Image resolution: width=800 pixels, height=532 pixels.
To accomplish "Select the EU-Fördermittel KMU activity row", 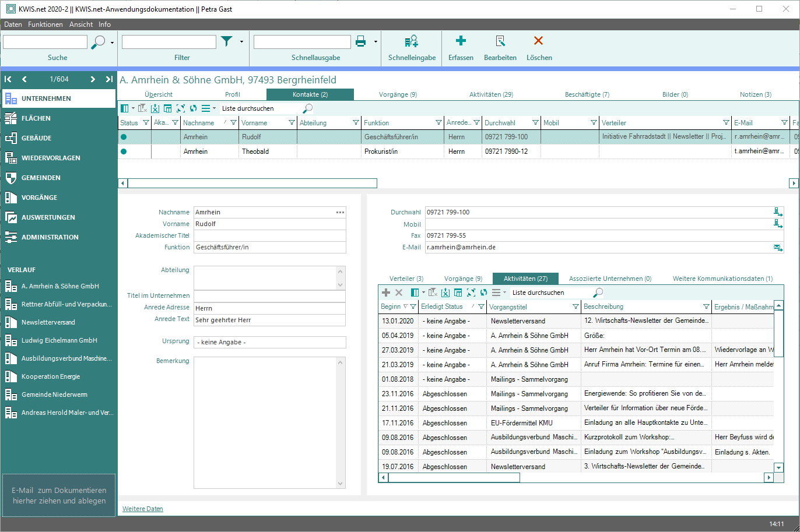I will tap(576, 423).
